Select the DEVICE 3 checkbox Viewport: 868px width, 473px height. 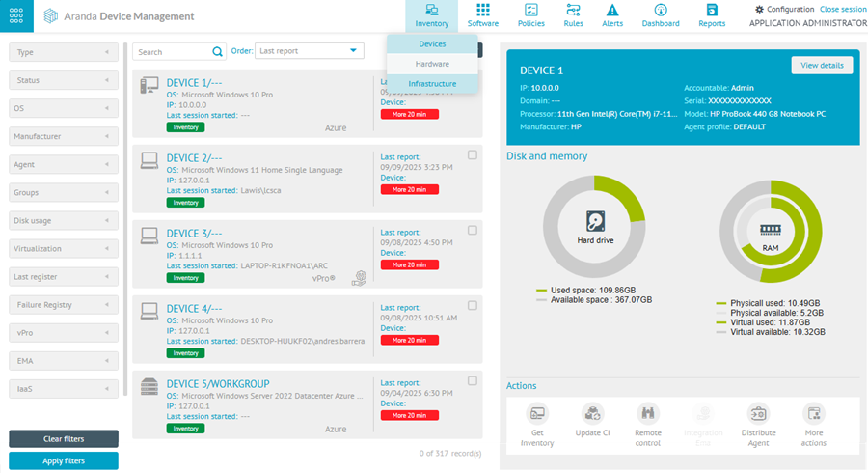point(473,231)
